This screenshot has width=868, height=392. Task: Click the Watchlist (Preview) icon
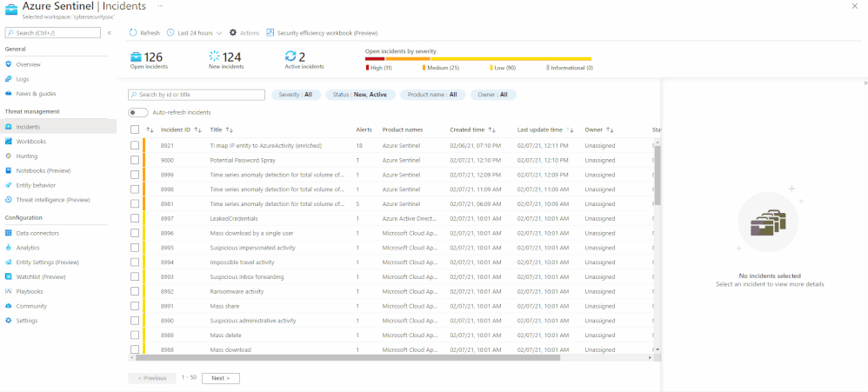point(9,276)
